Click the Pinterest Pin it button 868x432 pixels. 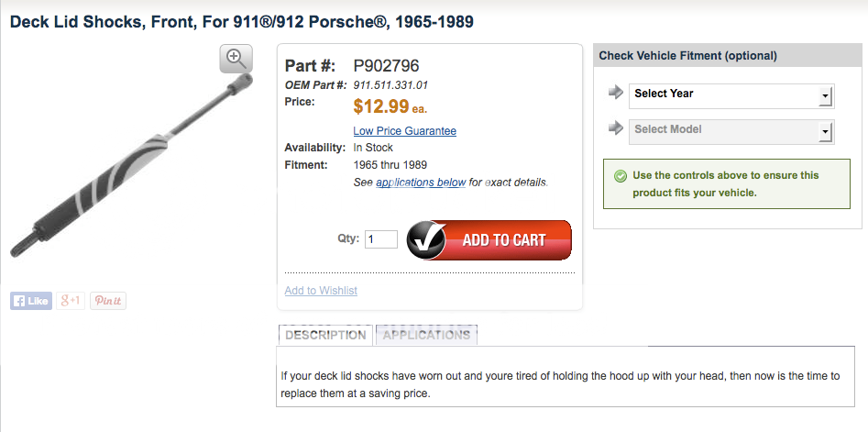click(x=108, y=301)
